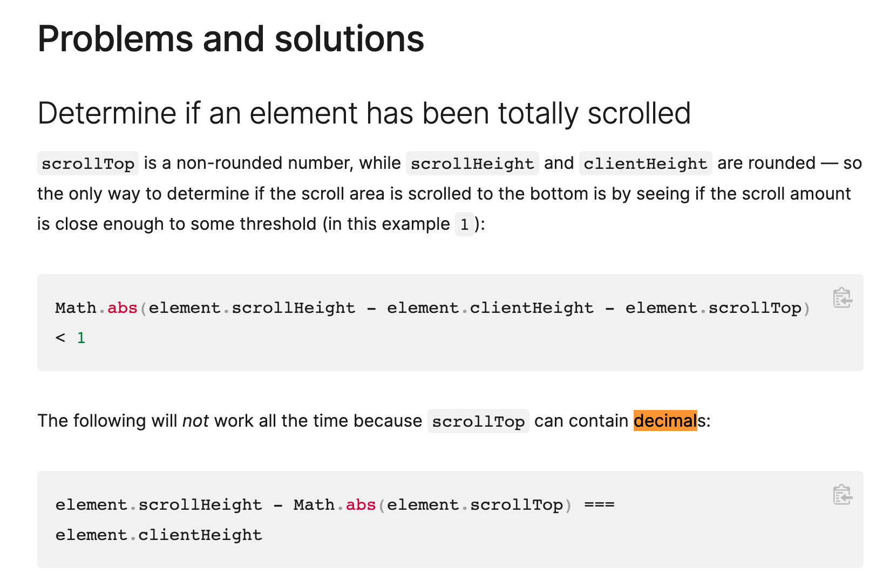Click the red 'abs' in first code block
The width and height of the screenshot is (883, 588).
pyautogui.click(x=123, y=308)
